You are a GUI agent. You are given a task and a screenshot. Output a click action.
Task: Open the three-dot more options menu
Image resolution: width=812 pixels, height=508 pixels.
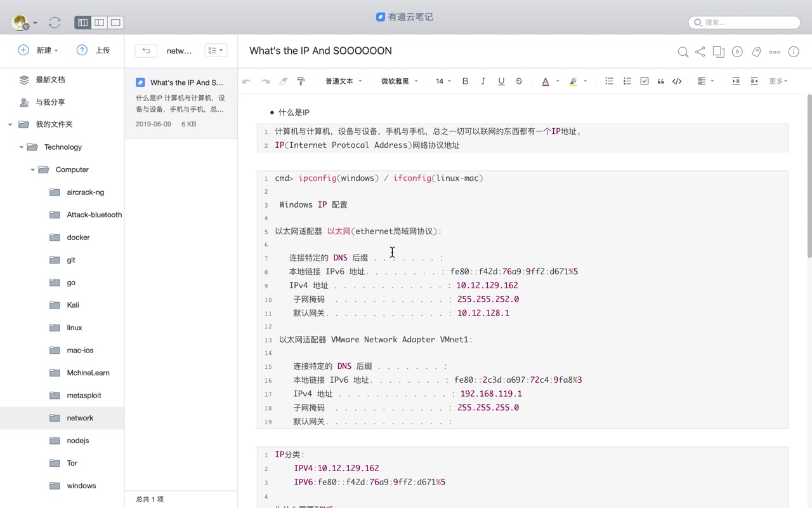point(775,52)
